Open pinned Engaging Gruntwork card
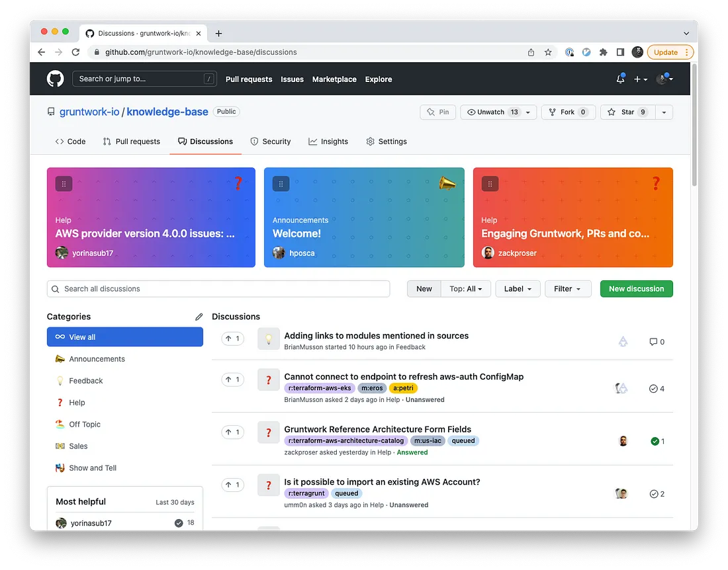The image size is (728, 570). 573,217
